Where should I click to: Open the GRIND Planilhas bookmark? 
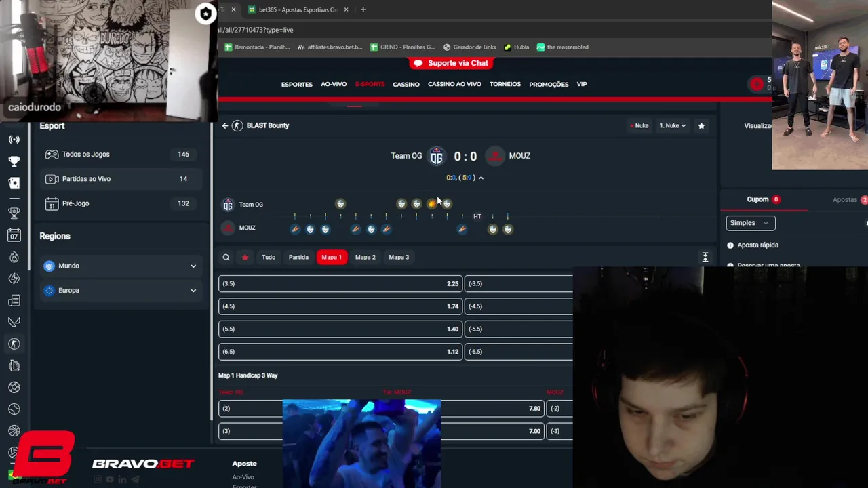point(403,47)
